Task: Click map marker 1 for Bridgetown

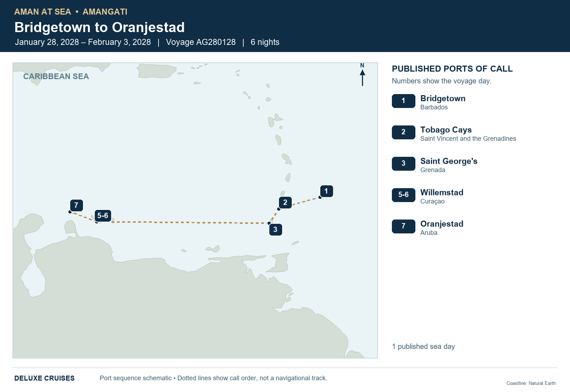Action: click(326, 191)
